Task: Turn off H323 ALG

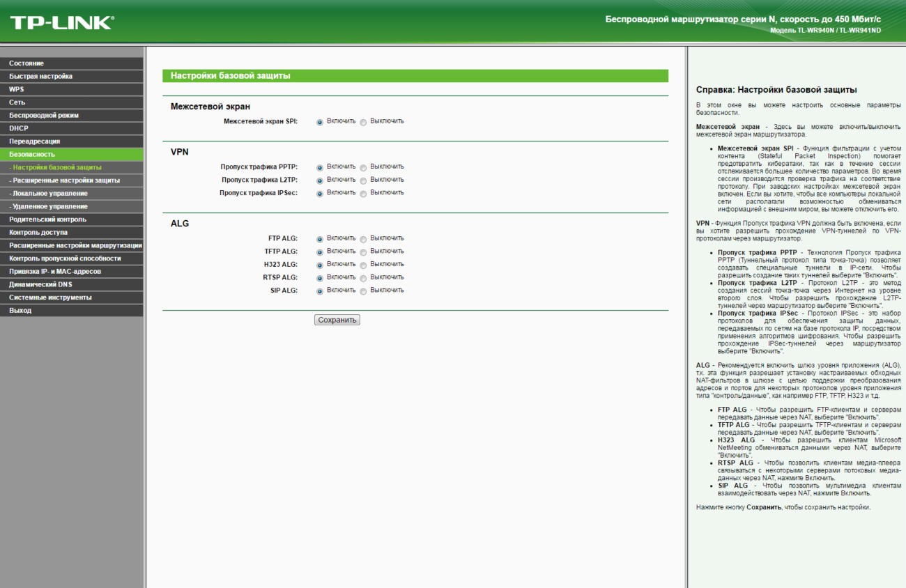Action: pyautogui.click(x=363, y=265)
